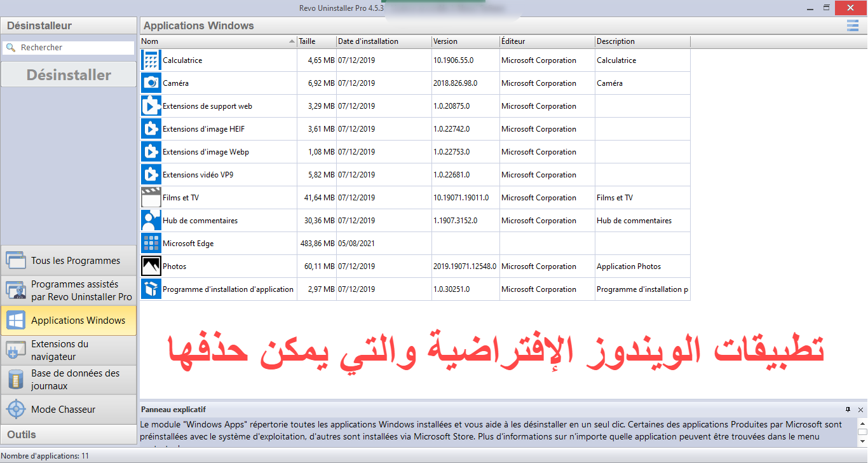Collapse the Désinstalleur panel header

69,25
